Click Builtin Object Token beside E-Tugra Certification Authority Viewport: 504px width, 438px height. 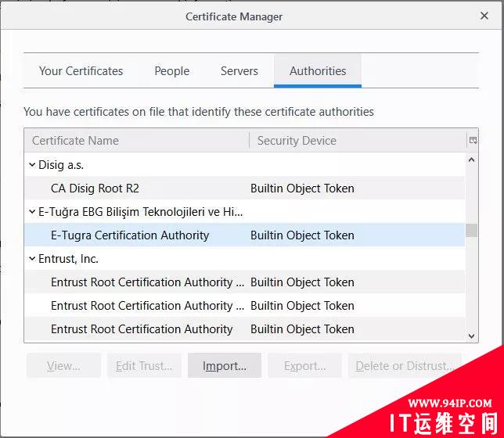point(302,235)
